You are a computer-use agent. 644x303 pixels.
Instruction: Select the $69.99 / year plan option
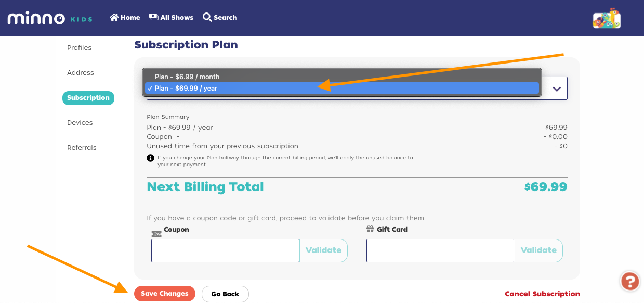(186, 89)
